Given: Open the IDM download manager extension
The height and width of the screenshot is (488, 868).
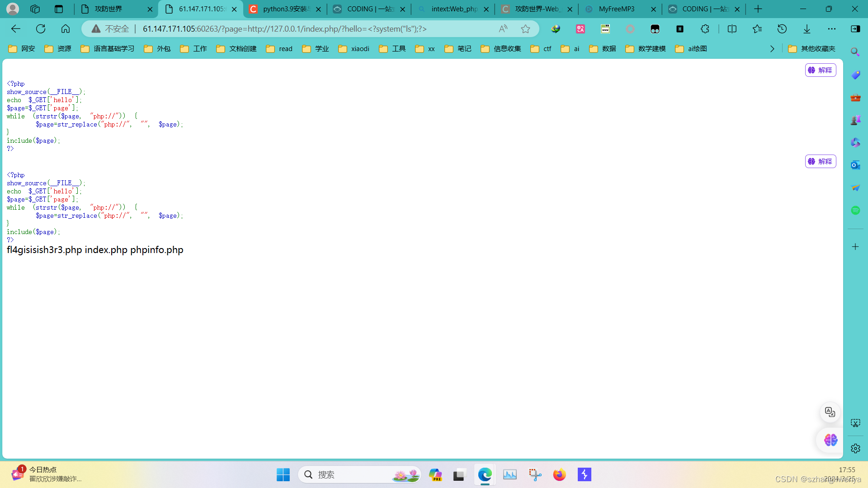Looking at the screenshot, I should (555, 28).
